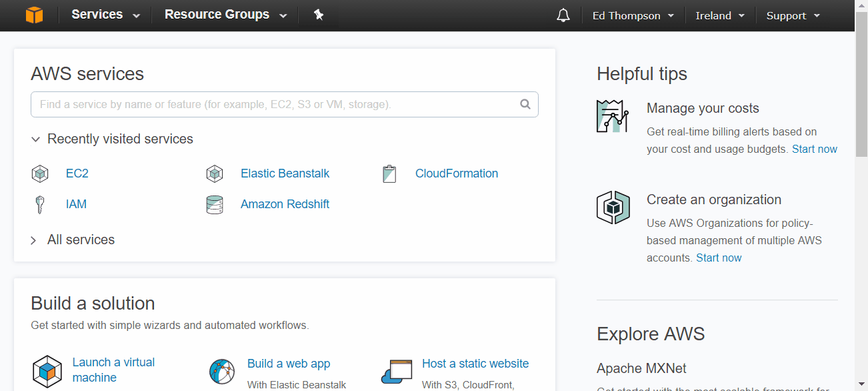Click the Build a solution heading
This screenshot has height=391, width=868.
(x=93, y=303)
